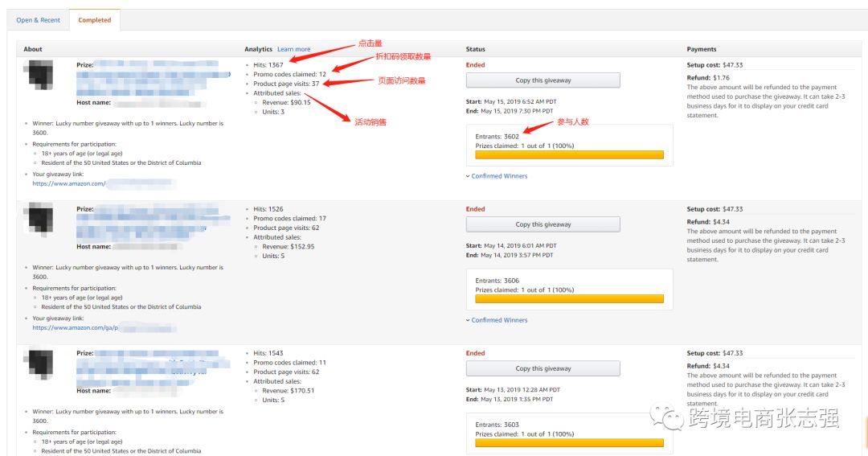
Task: Select 'Revenue: $152.95'
Action: (289, 247)
